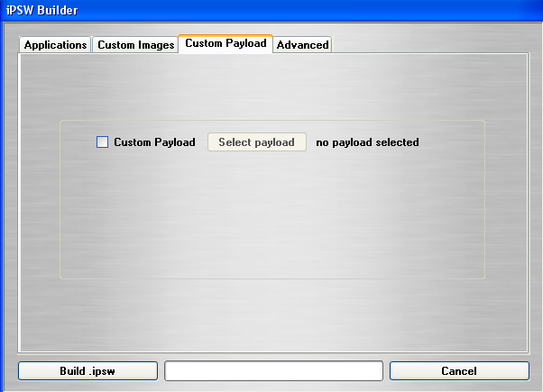Image resolution: width=543 pixels, height=392 pixels.
Task: Go to the Advanced tab
Action: (x=302, y=45)
